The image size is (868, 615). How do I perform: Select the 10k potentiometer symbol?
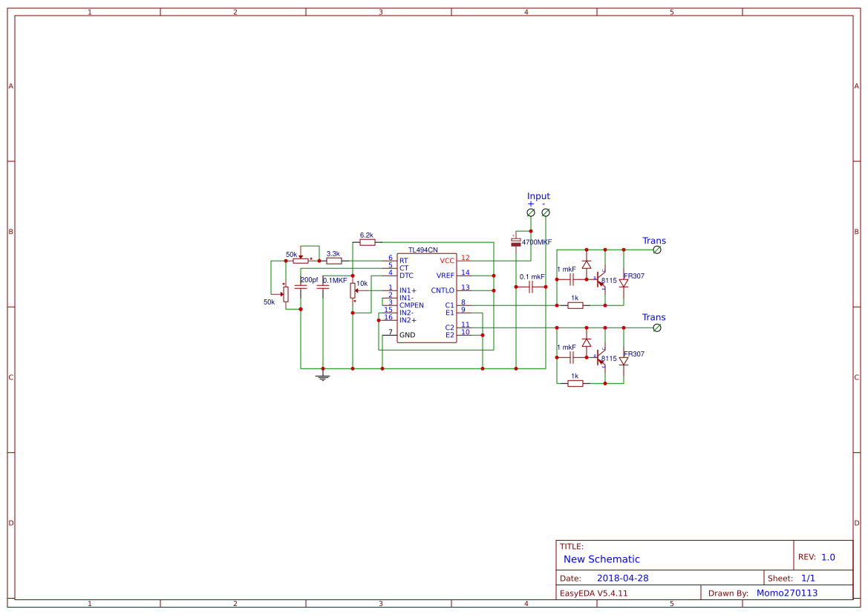pos(353,290)
